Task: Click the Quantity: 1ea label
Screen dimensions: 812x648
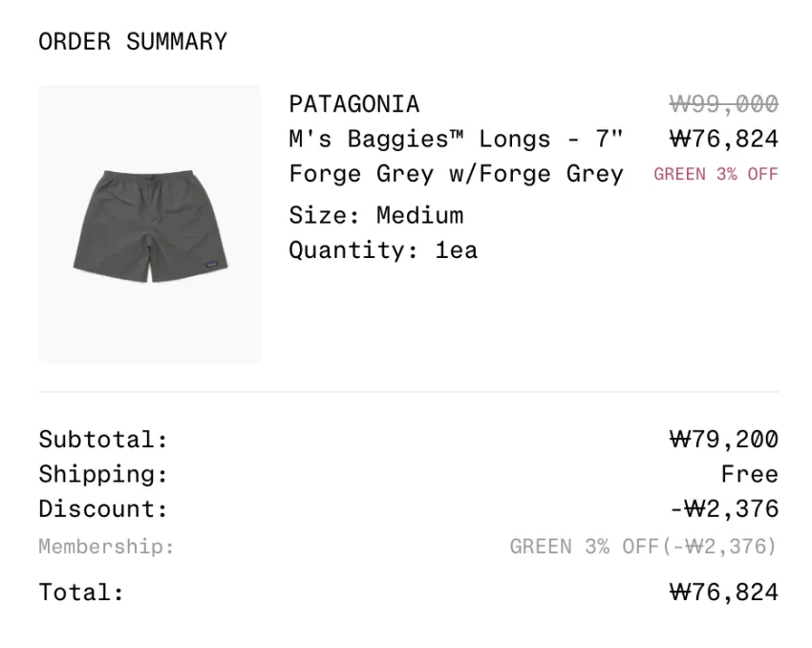Action: click(x=383, y=250)
